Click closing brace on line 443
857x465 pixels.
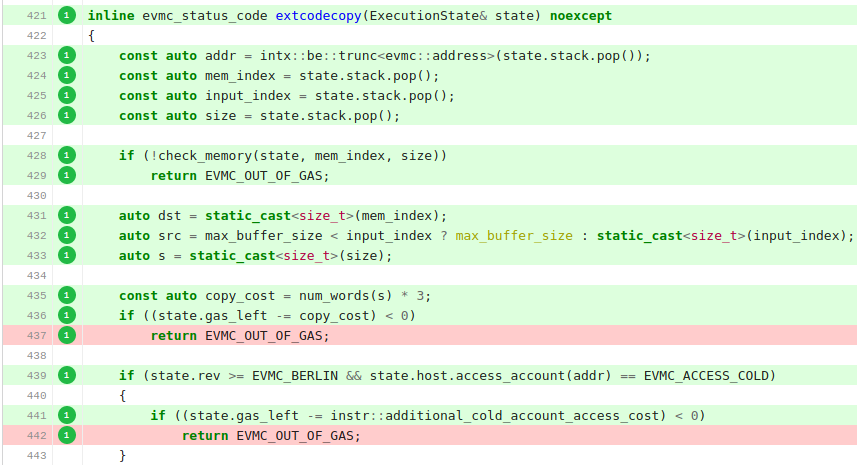point(123,456)
